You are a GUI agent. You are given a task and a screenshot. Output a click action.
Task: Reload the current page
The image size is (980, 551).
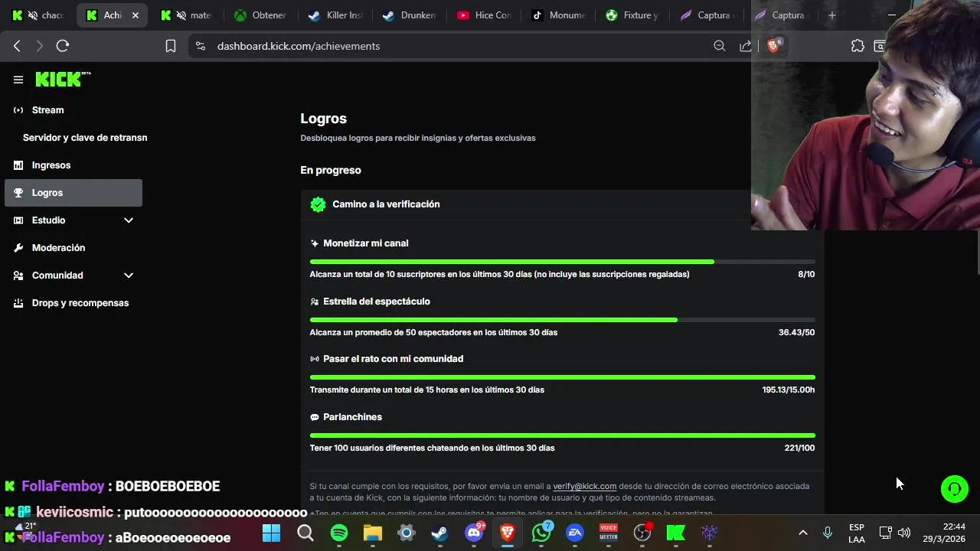coord(63,46)
